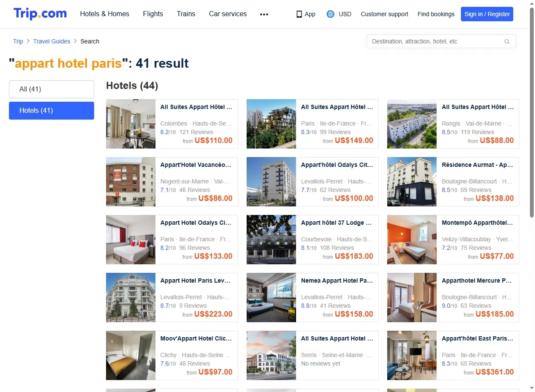
Task: Click the Appart'Hotel Vacancéole title
Action: coord(196,165)
